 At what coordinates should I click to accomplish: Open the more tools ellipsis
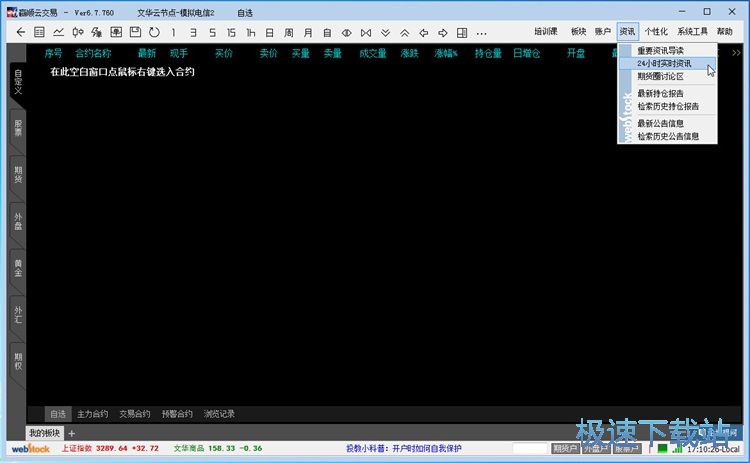482,33
